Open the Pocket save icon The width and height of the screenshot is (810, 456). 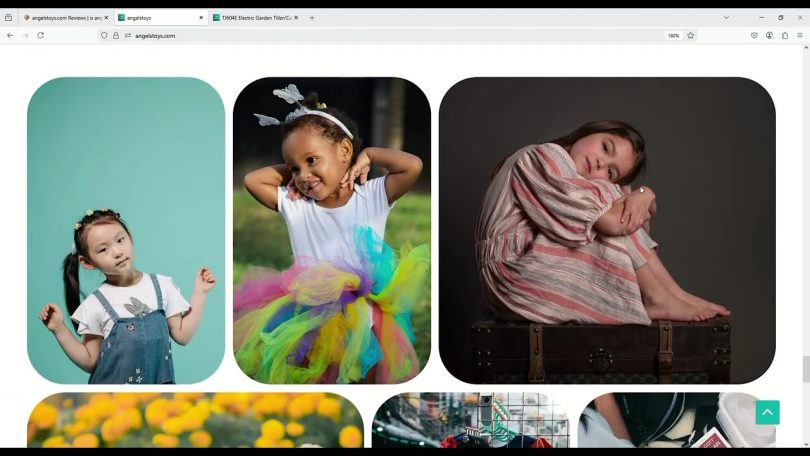[x=754, y=36]
